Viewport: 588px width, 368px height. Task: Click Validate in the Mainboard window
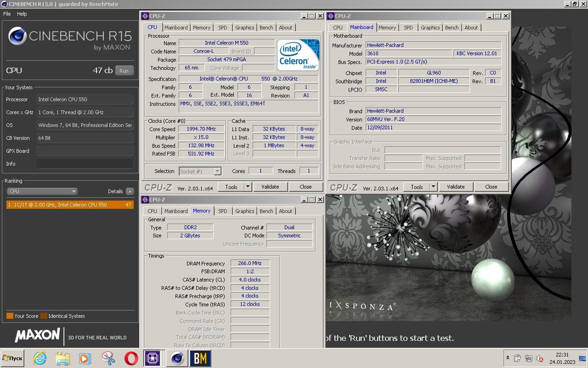click(x=456, y=187)
